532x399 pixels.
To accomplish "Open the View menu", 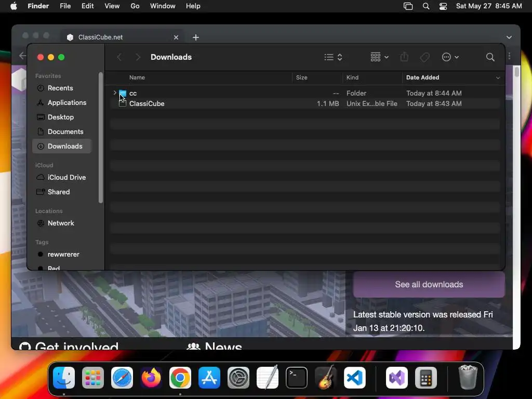I will click(x=112, y=6).
